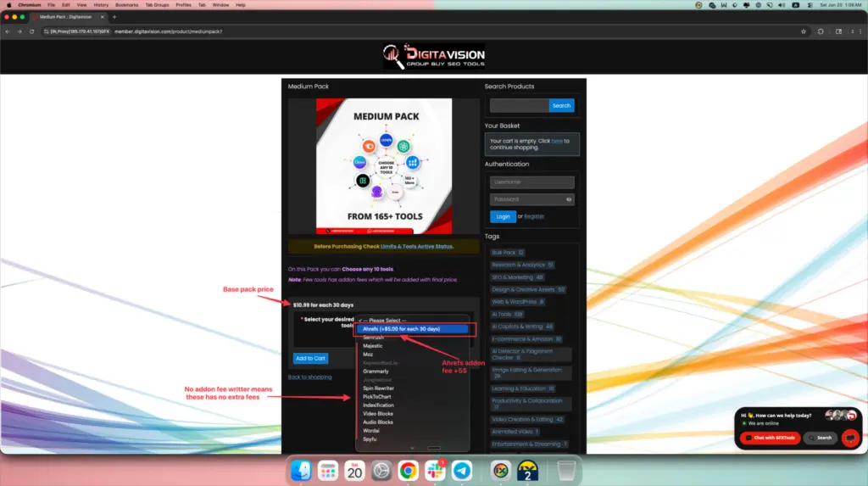
Task: Open Finder from the dock
Action: pos(301,471)
